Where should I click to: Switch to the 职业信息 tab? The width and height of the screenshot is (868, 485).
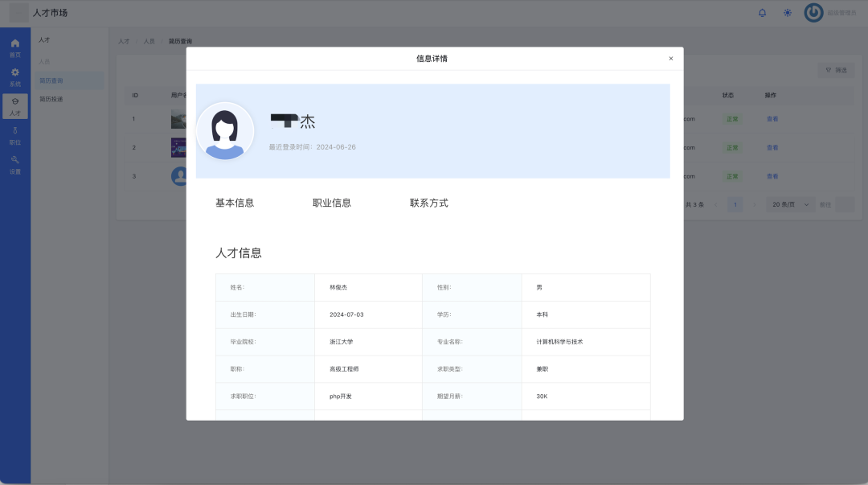coord(332,203)
